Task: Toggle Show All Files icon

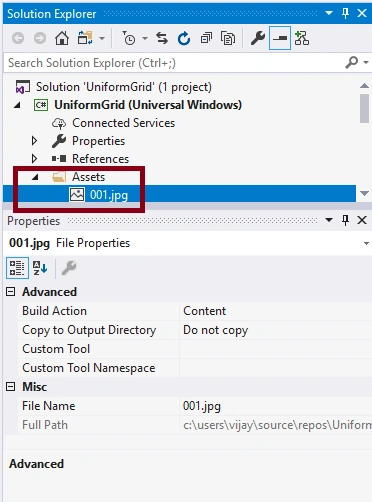Action: coord(228,39)
